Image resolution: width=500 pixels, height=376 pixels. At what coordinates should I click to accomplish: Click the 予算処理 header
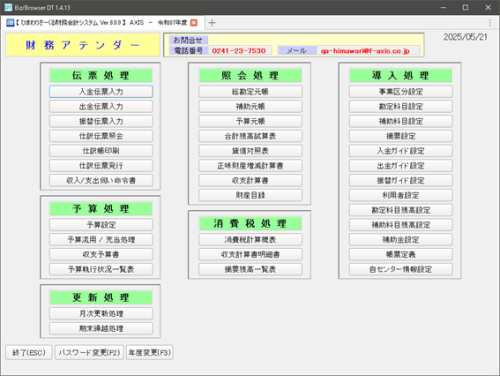click(101, 209)
